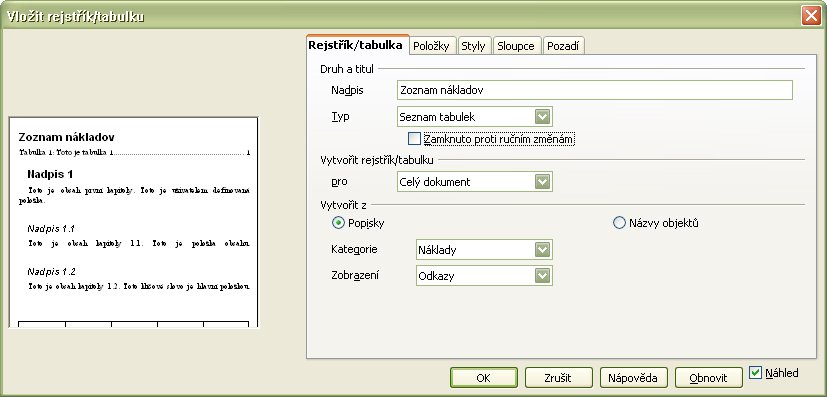827x397 pixels.
Task: Open help via Nápověda button
Action: tap(633, 377)
